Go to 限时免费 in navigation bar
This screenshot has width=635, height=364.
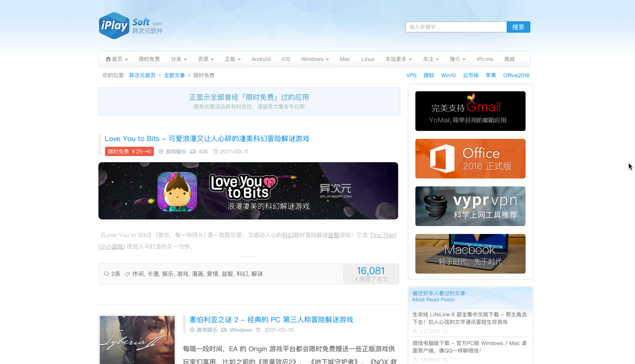(x=149, y=59)
